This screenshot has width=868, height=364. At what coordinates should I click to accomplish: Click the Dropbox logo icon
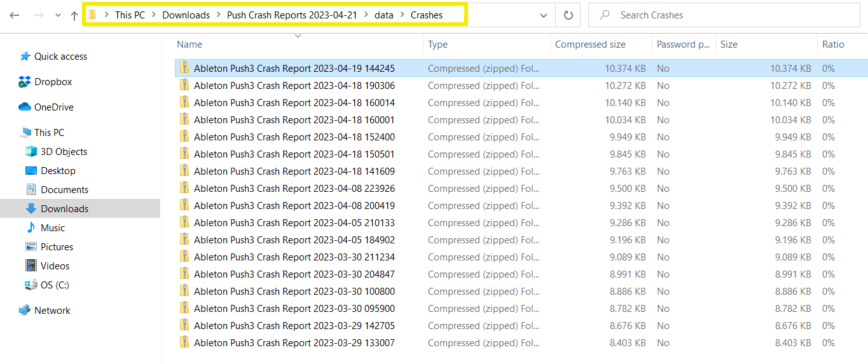[25, 82]
